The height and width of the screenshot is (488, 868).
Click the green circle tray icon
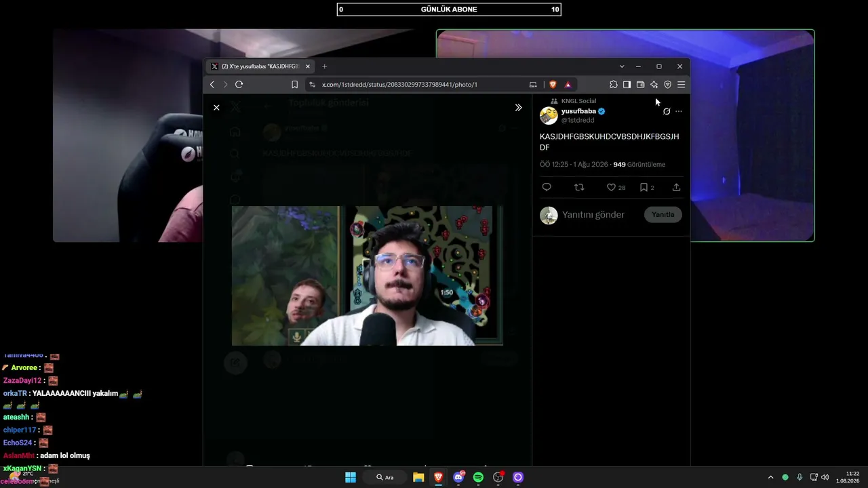[785, 477]
